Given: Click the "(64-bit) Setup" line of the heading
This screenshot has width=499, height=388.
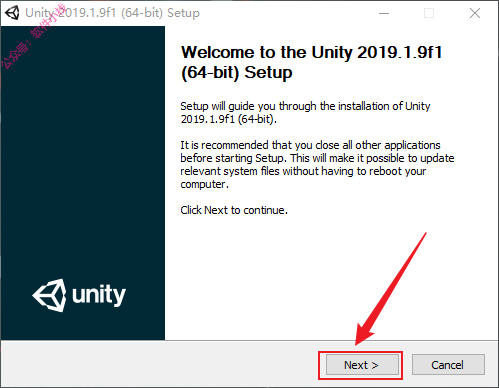Looking at the screenshot, I should 237,72.
